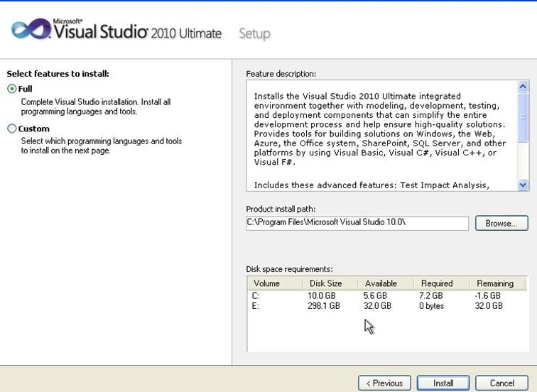The image size is (537, 392).
Task: Select the C: volume row
Action: click(x=387, y=296)
